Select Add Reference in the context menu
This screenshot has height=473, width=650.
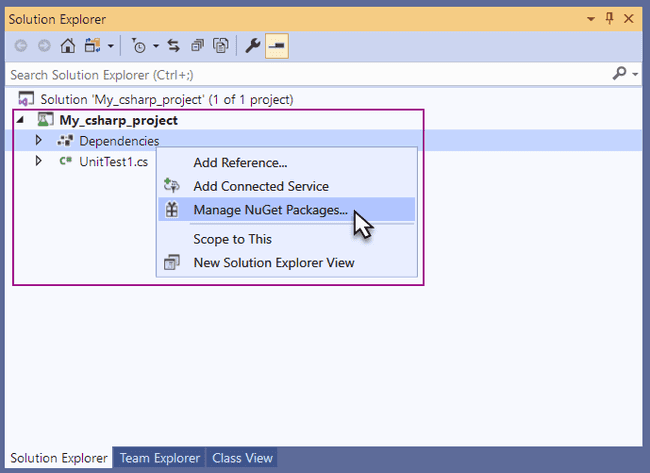240,163
